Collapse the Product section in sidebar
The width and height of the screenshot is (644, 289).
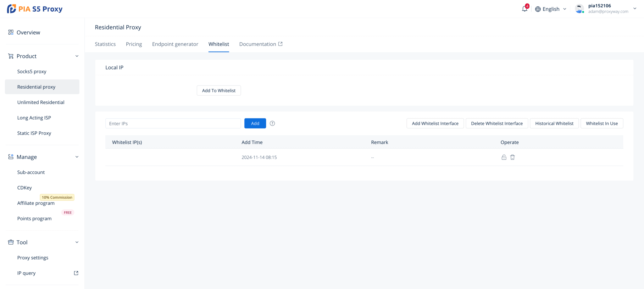click(77, 56)
